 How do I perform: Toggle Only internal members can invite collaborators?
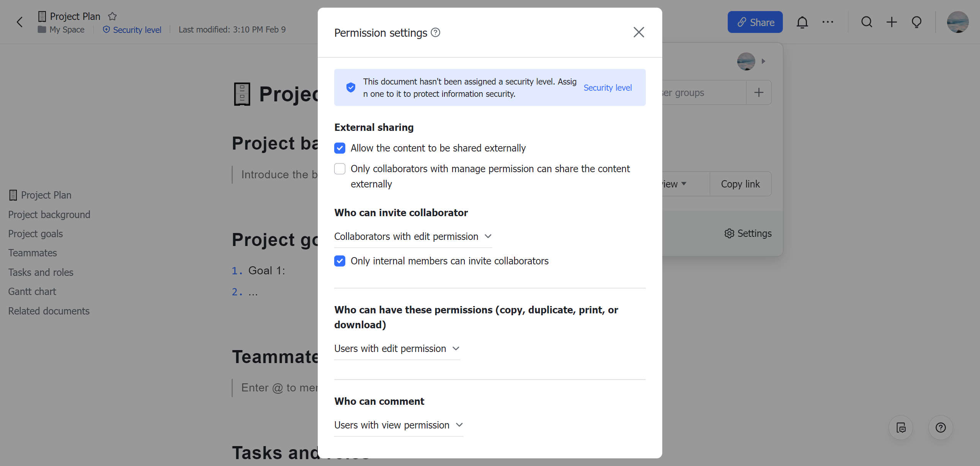pyautogui.click(x=341, y=261)
